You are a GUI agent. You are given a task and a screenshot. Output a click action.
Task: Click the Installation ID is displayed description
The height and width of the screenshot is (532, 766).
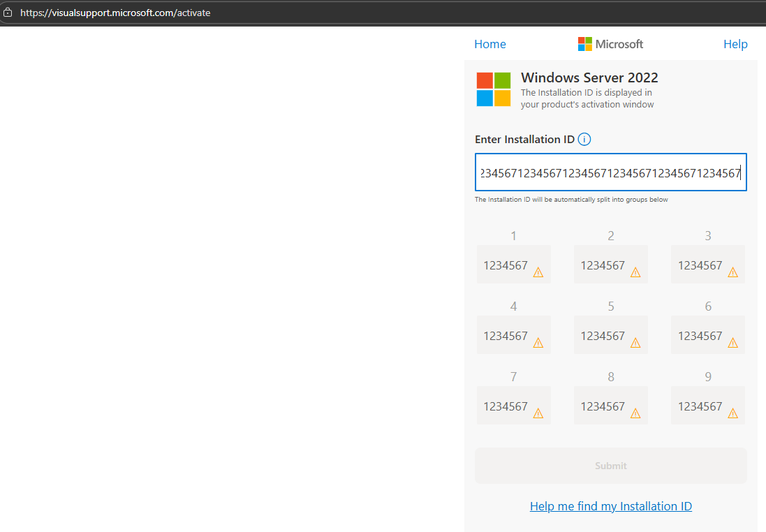pyautogui.click(x=587, y=98)
